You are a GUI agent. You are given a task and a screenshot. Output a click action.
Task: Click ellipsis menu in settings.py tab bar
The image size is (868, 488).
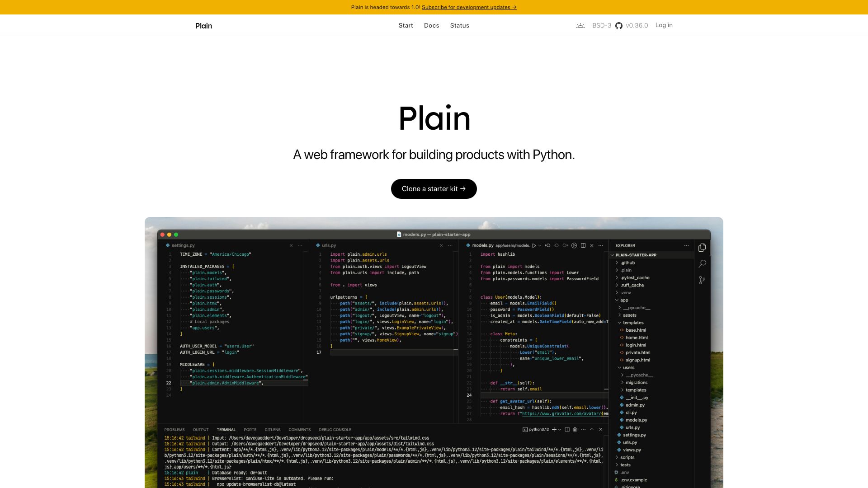point(300,245)
